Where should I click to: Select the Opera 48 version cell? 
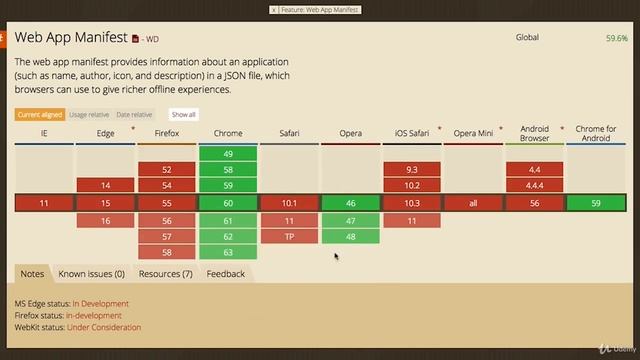[351, 237]
